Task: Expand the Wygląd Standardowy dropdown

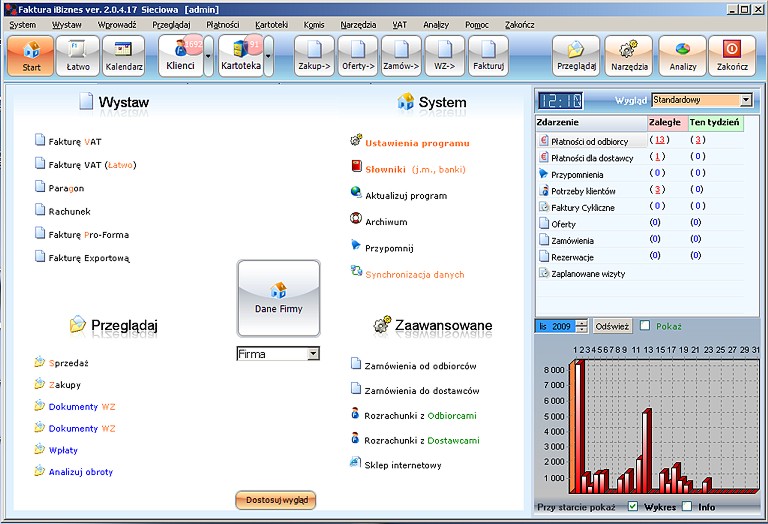Action: [x=746, y=100]
